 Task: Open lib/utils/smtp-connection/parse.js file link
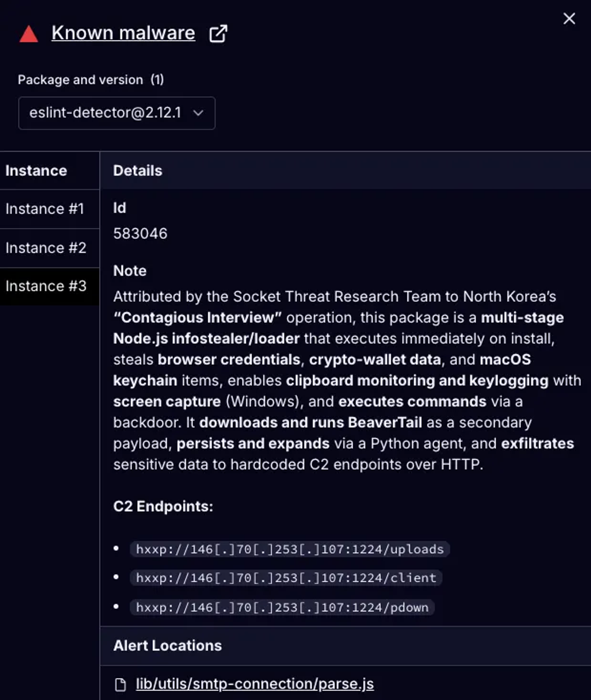[x=255, y=684]
